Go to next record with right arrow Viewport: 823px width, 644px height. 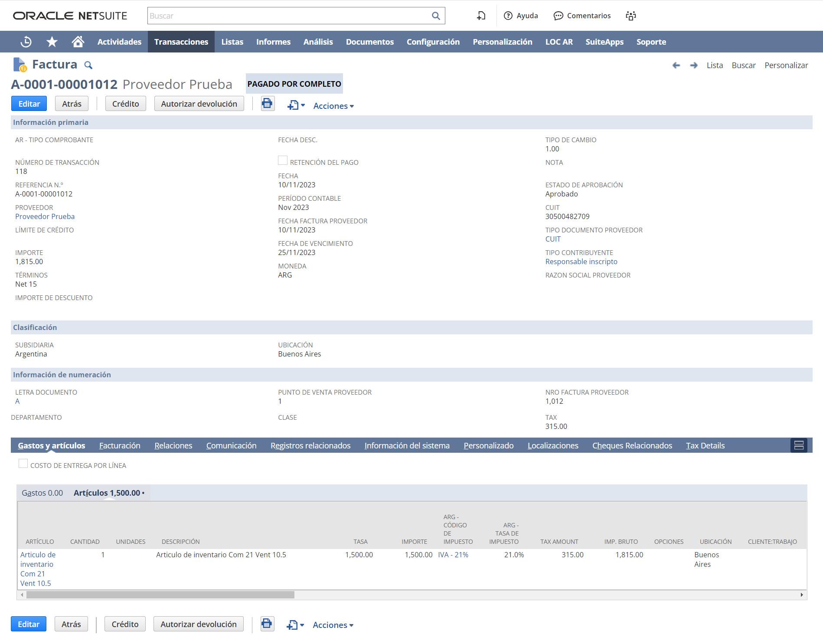pos(694,65)
